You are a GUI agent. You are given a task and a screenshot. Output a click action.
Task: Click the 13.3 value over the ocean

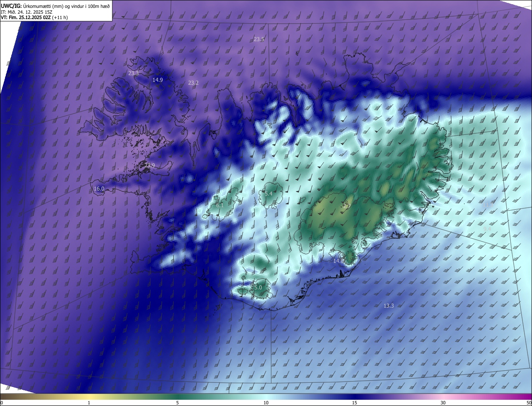tap(389, 306)
